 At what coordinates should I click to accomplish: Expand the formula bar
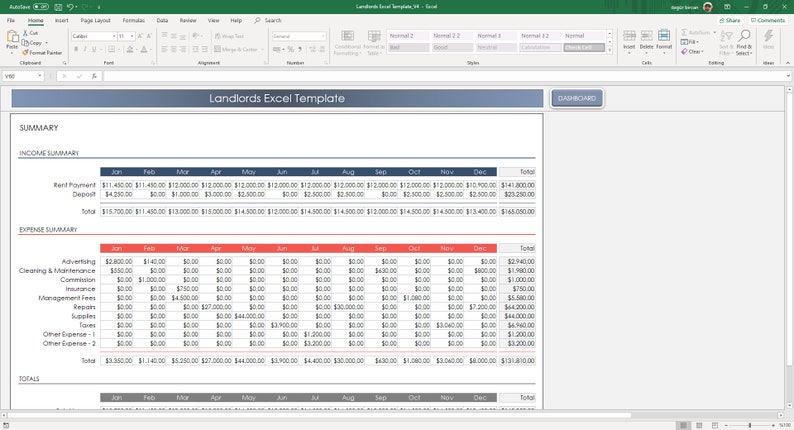(788, 76)
